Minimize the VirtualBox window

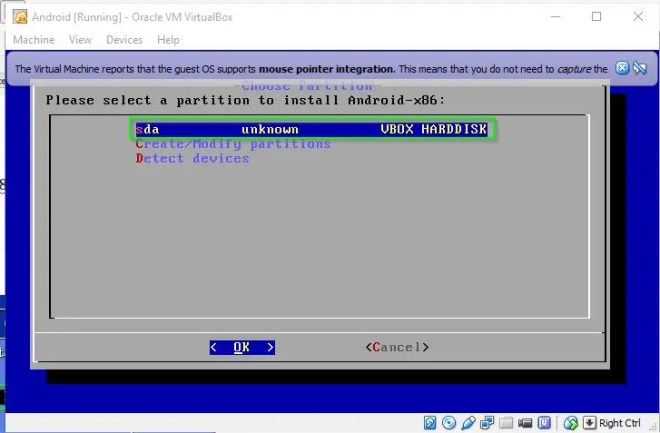pyautogui.click(x=556, y=16)
